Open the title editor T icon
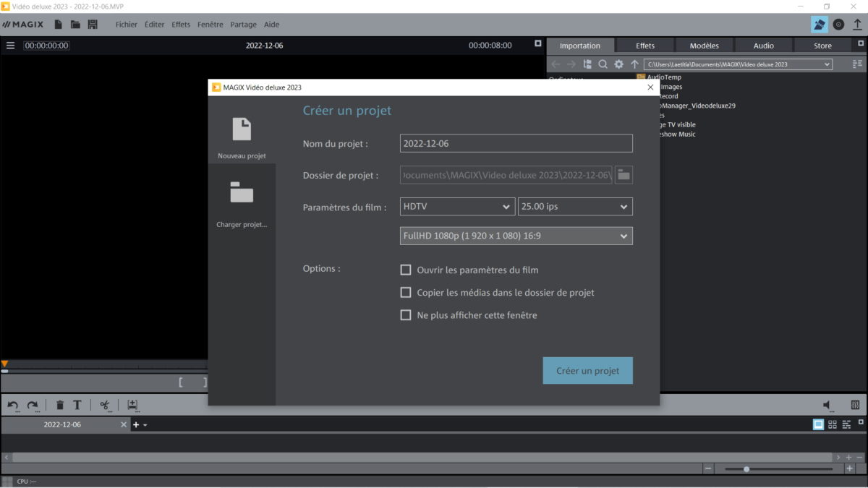This screenshot has width=868, height=488. [77, 406]
